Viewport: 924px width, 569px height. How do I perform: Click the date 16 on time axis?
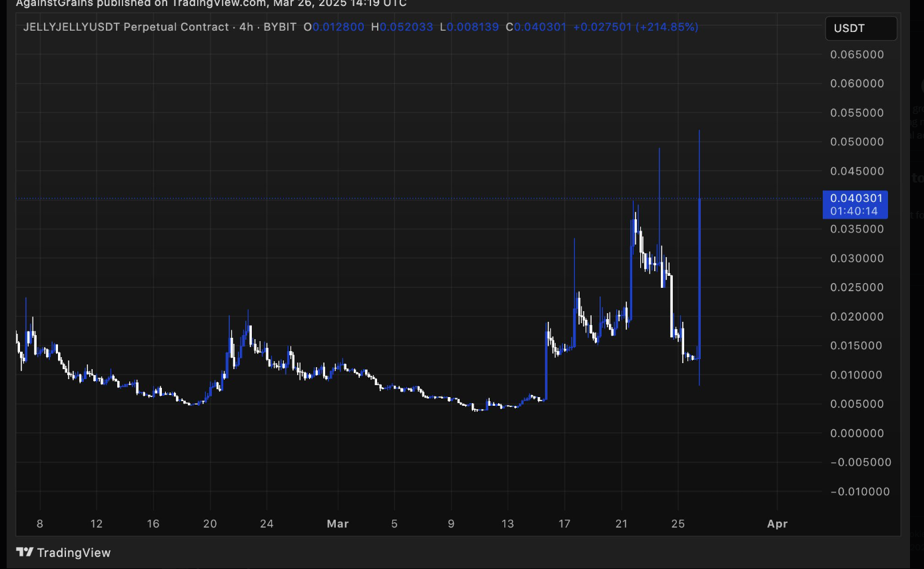click(153, 524)
